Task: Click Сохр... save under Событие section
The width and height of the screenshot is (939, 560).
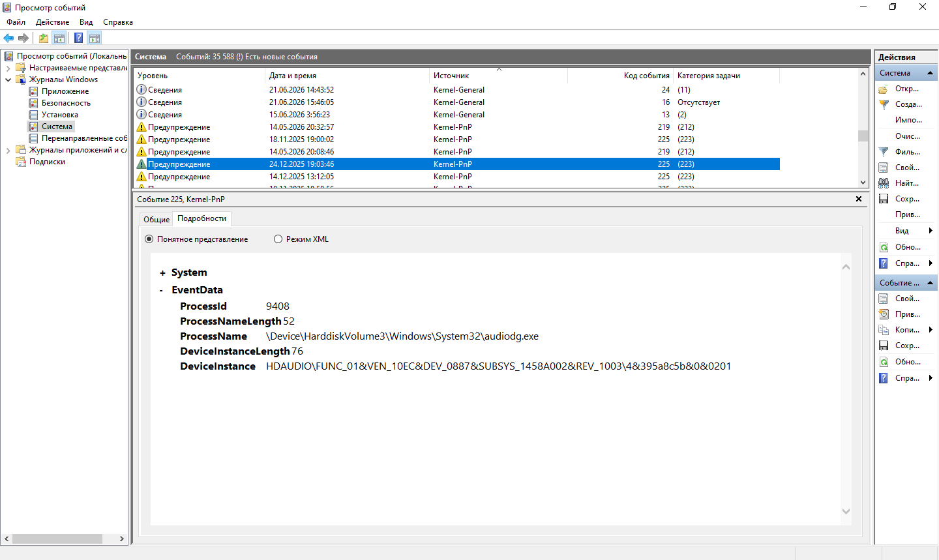Action: point(906,346)
